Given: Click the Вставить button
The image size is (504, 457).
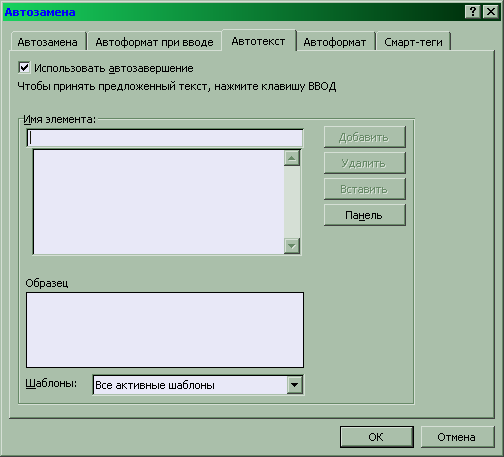Looking at the screenshot, I should [365, 189].
